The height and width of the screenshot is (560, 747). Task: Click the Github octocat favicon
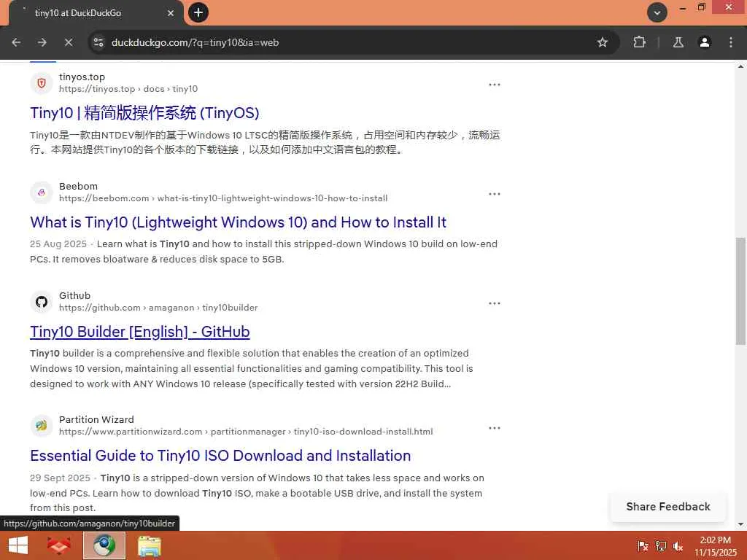[42, 302]
